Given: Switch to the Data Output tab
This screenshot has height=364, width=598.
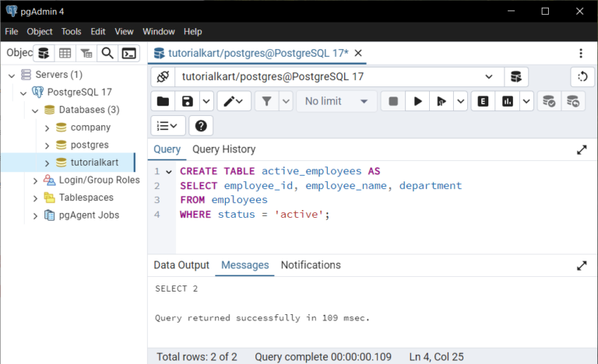Looking at the screenshot, I should [x=181, y=265].
